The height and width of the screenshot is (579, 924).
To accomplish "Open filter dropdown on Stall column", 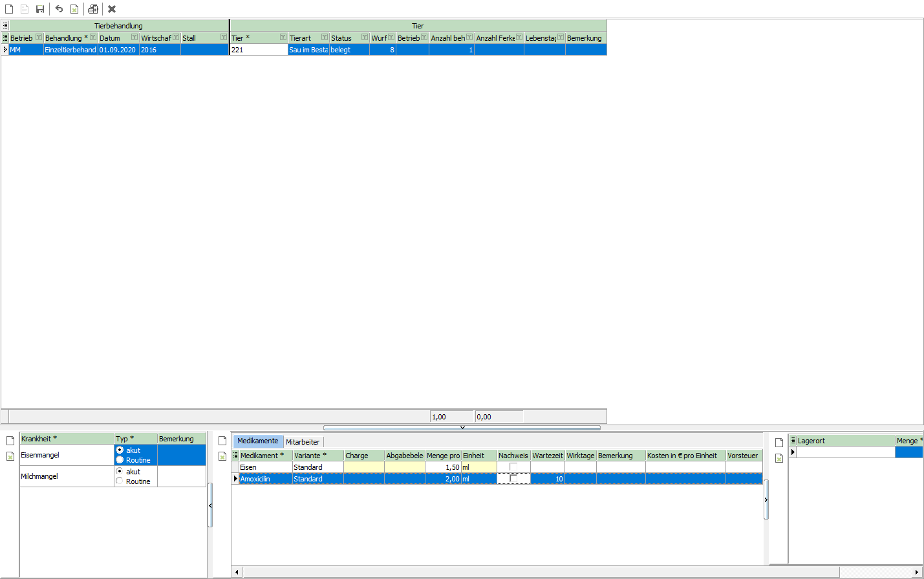I will pyautogui.click(x=224, y=37).
